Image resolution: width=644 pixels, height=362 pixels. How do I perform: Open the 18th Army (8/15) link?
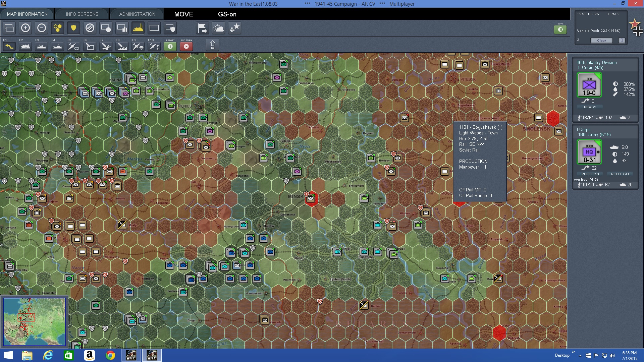click(x=594, y=134)
